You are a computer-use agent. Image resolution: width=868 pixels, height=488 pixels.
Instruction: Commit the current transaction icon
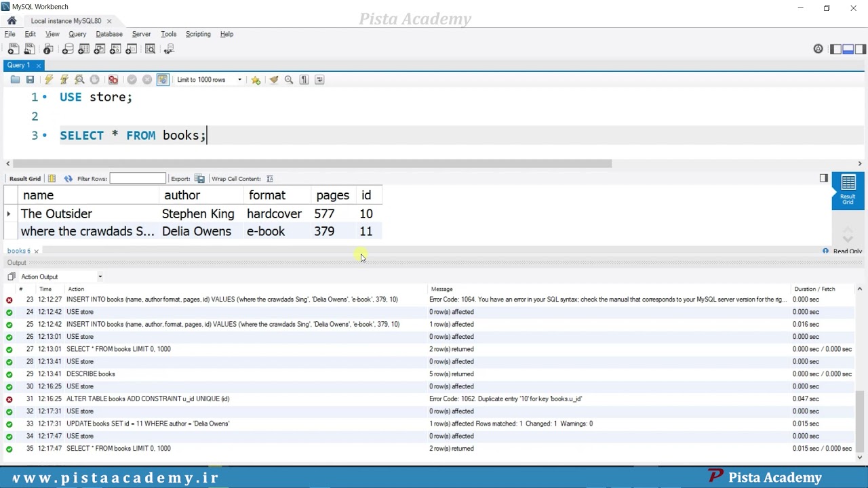tap(132, 80)
